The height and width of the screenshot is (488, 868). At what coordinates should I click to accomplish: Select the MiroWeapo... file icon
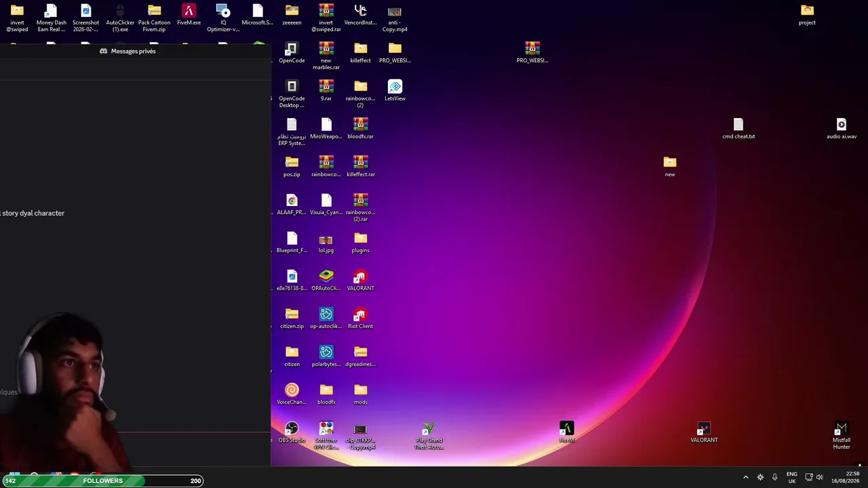point(326,129)
